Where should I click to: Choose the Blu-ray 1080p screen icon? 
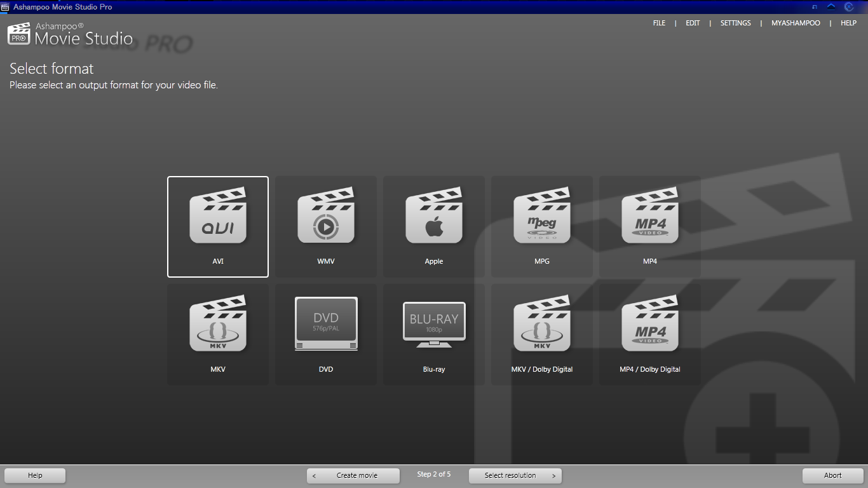pos(434,324)
